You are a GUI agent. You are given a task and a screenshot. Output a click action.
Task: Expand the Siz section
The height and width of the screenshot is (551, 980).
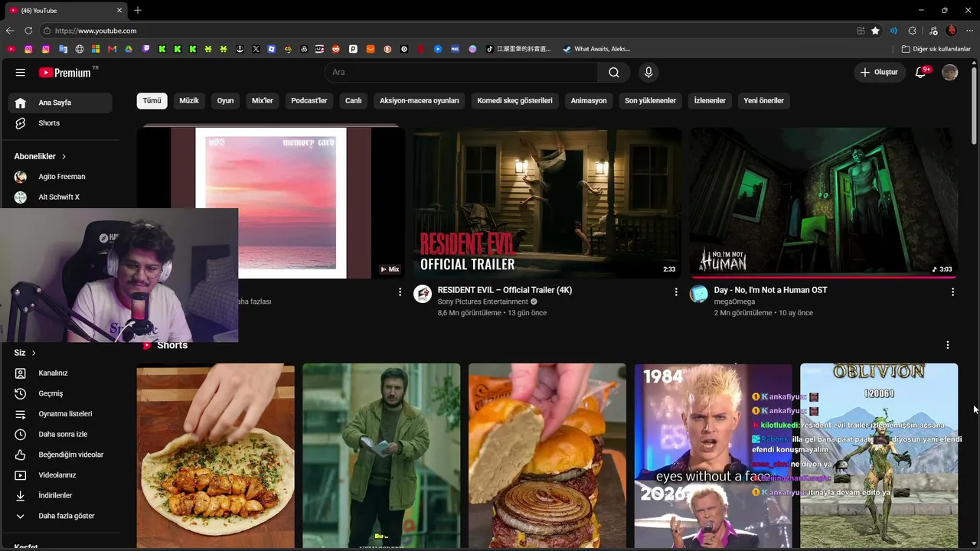pyautogui.click(x=25, y=353)
